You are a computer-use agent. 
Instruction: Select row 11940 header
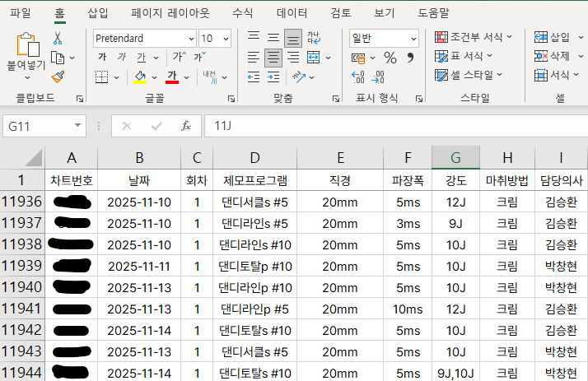coord(22,287)
